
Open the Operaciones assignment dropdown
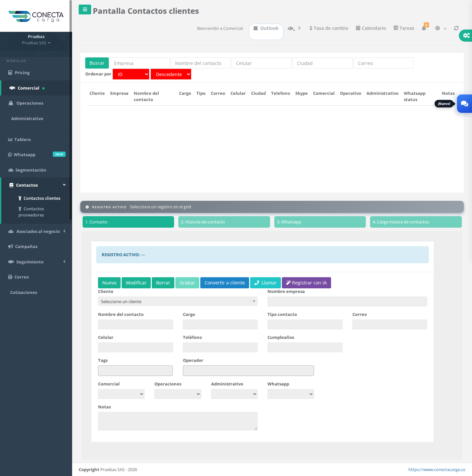click(x=178, y=394)
